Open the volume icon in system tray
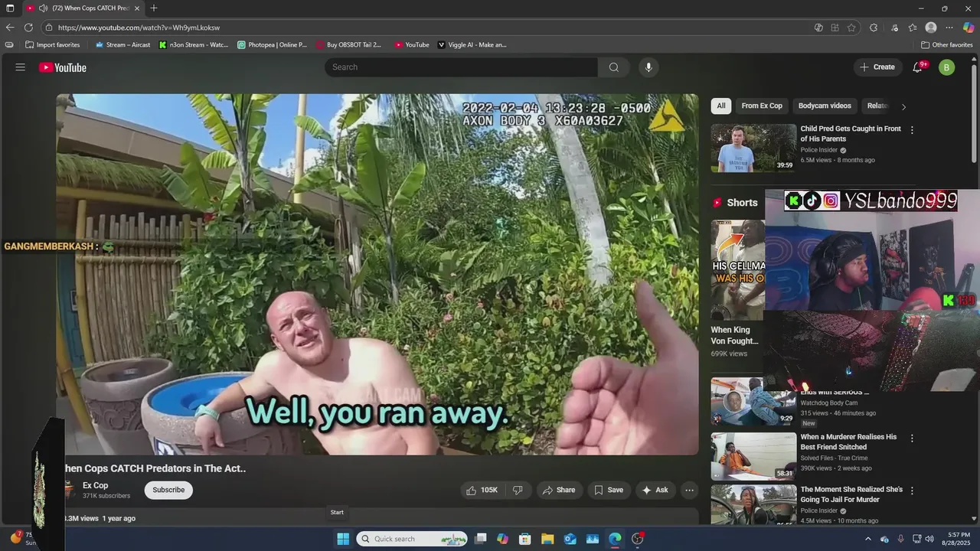The height and width of the screenshot is (551, 980). pos(930,539)
